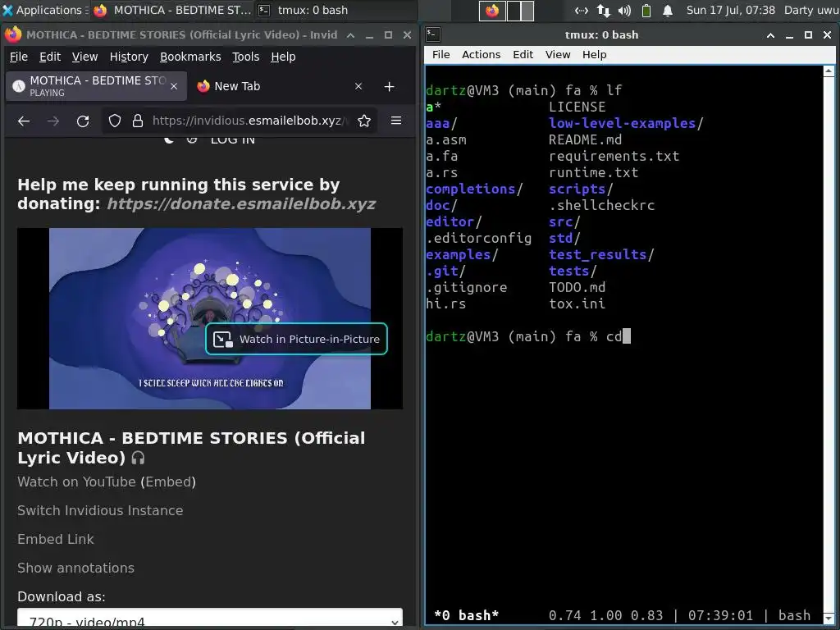Click the date and time clock

[x=730, y=10]
